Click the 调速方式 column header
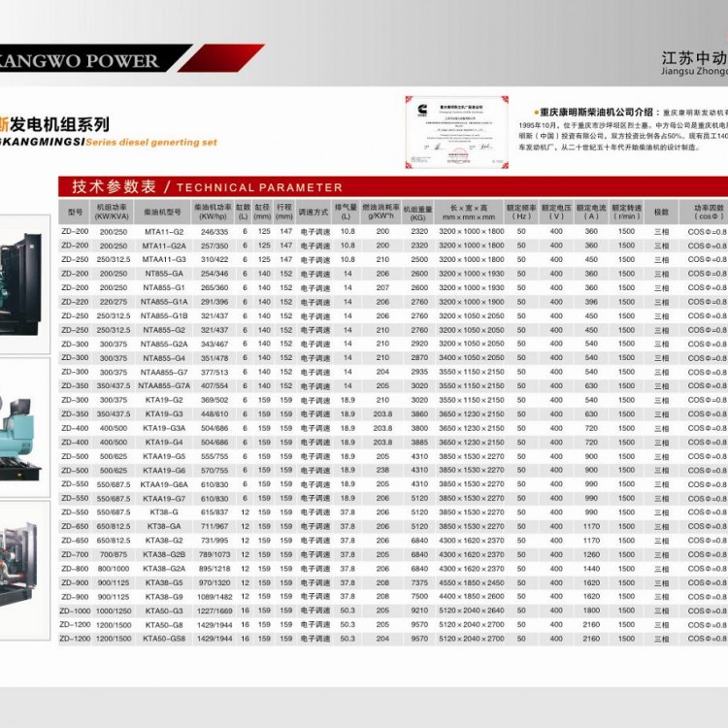Viewport: 728px width, 728px height. click(314, 212)
